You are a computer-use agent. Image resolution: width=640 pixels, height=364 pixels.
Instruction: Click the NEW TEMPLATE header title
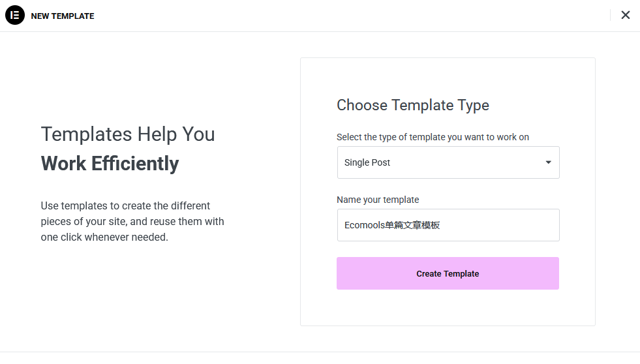pos(63,16)
